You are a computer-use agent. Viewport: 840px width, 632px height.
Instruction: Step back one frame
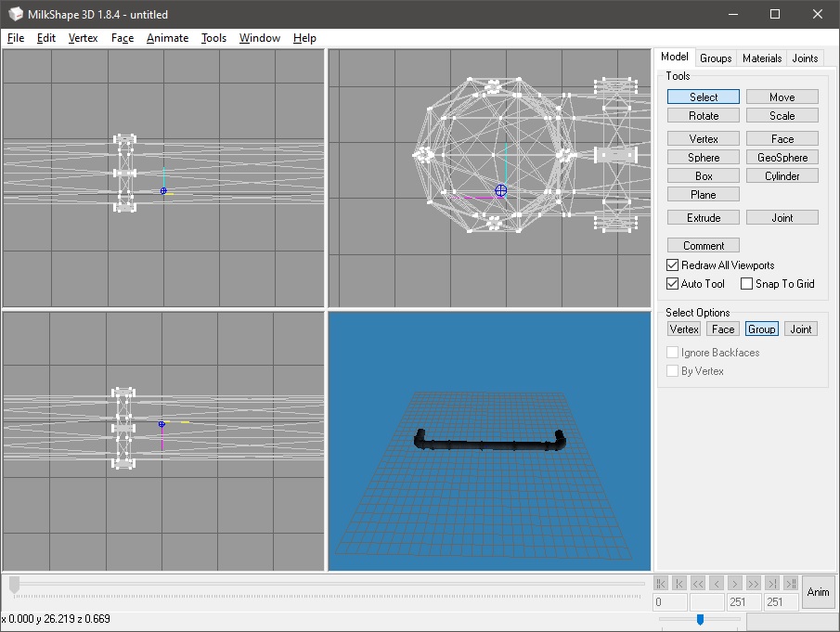(716, 583)
